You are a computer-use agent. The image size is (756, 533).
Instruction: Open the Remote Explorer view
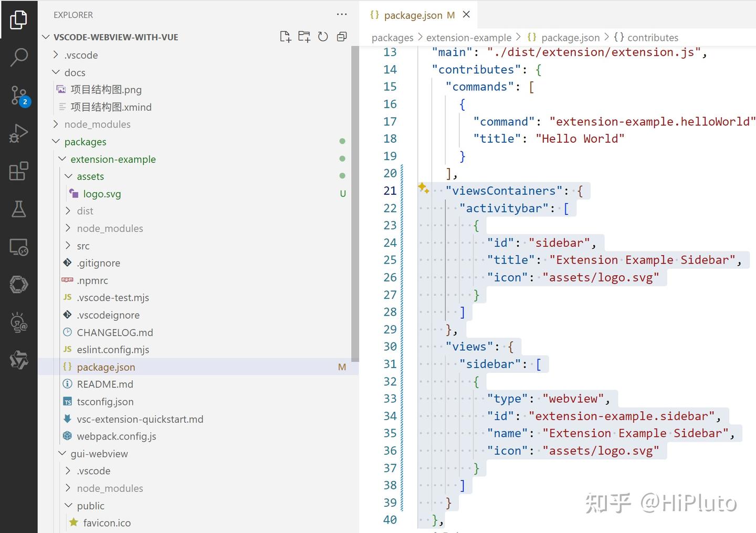click(18, 247)
